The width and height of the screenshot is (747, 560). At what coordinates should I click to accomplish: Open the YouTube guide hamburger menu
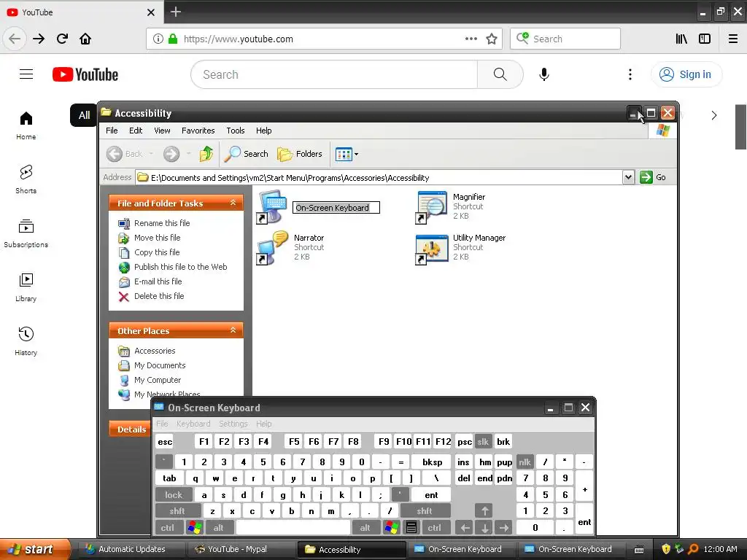click(x=26, y=74)
